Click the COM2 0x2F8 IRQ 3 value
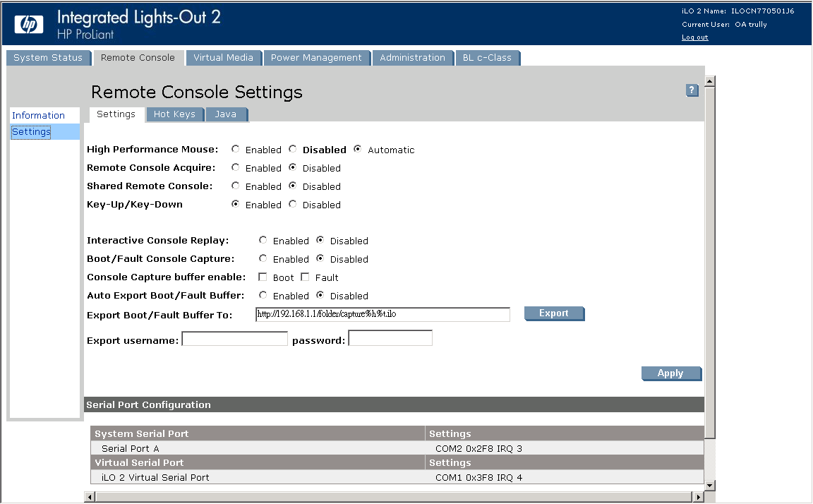The height and width of the screenshot is (504, 813). [478, 448]
